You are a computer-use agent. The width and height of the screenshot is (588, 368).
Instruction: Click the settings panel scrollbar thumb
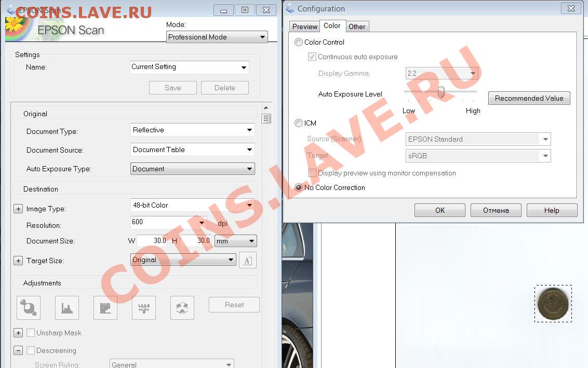[266, 118]
